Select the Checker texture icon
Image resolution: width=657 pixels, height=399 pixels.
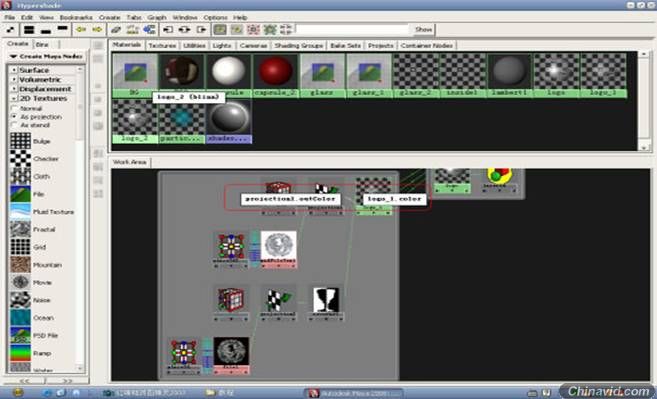20,159
